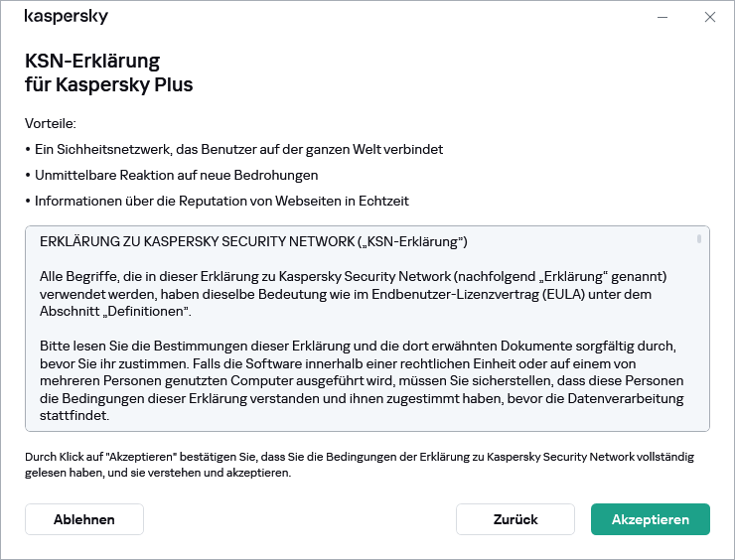This screenshot has width=735, height=560.
Task: Click the Kaspersky logo
Action: point(67,17)
